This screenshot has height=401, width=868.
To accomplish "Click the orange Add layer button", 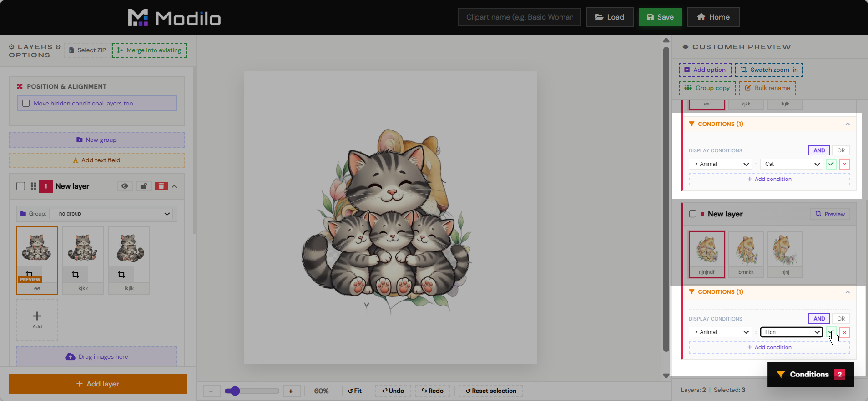I will 98,384.
